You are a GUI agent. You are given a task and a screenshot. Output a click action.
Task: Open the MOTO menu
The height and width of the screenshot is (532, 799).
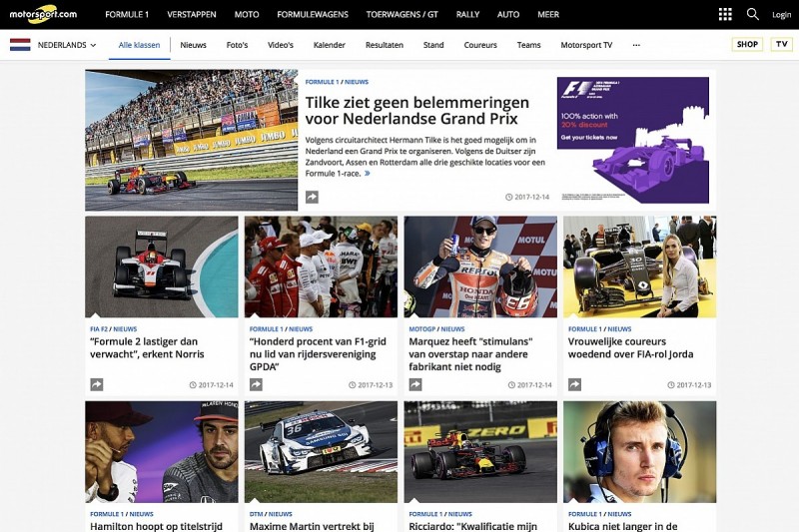coord(247,15)
